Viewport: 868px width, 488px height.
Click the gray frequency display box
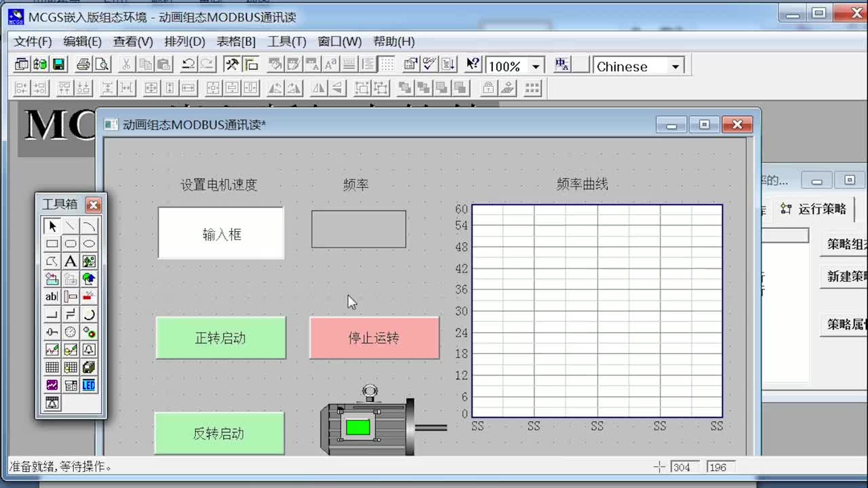359,229
